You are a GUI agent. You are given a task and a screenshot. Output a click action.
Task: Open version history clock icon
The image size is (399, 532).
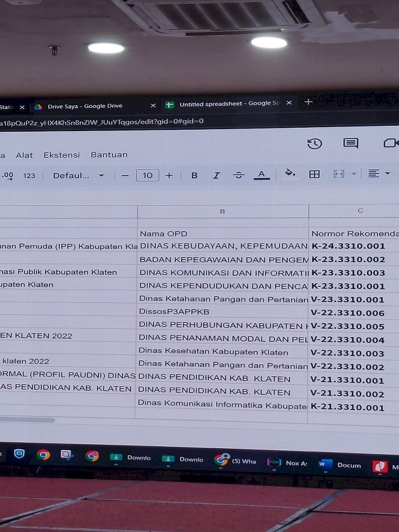tap(314, 144)
